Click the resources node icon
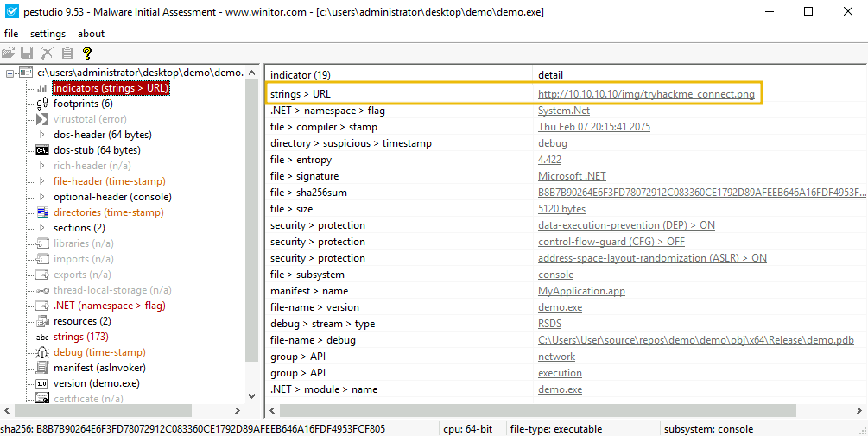 (x=42, y=321)
